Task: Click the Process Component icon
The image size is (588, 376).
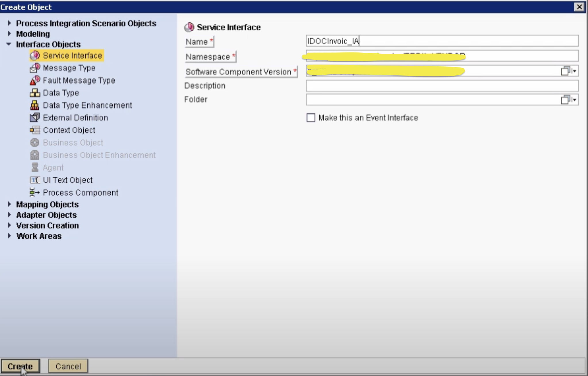Action: (x=35, y=192)
